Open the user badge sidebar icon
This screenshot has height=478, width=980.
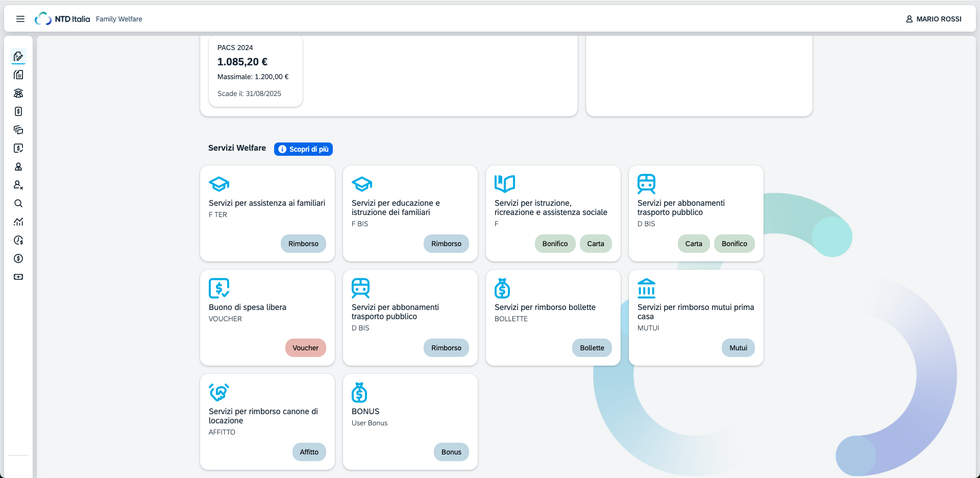18,166
